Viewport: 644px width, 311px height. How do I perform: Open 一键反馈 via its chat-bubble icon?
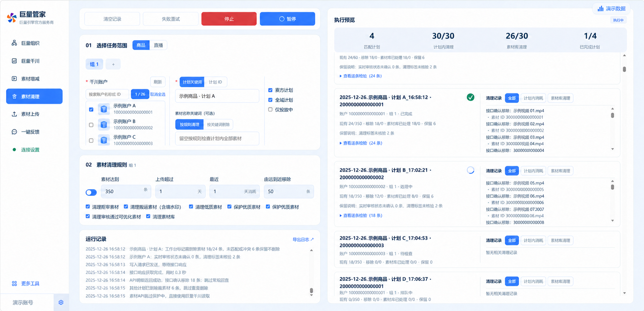pos(14,132)
